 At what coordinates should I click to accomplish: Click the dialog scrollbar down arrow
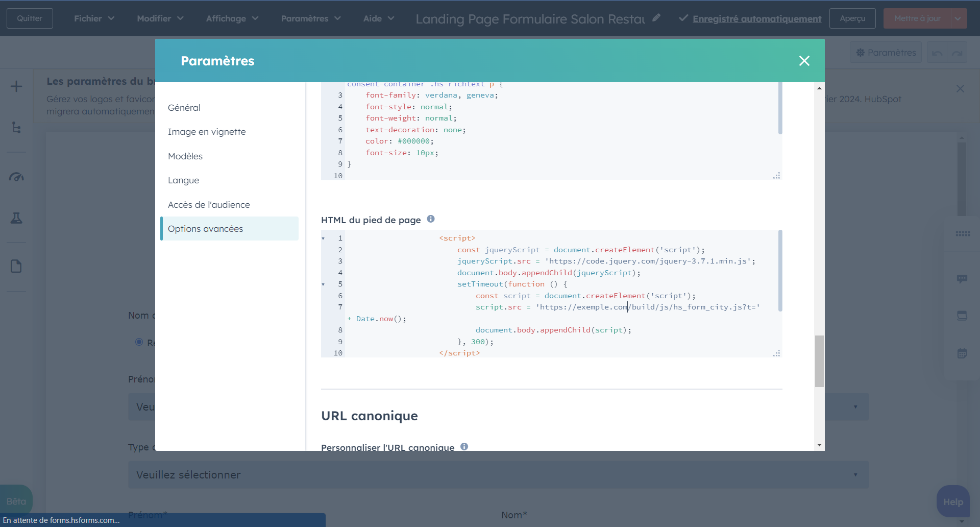coord(819,445)
